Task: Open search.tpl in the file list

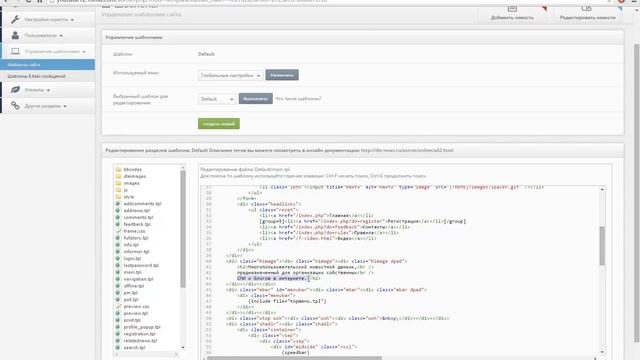Action: (x=134, y=347)
